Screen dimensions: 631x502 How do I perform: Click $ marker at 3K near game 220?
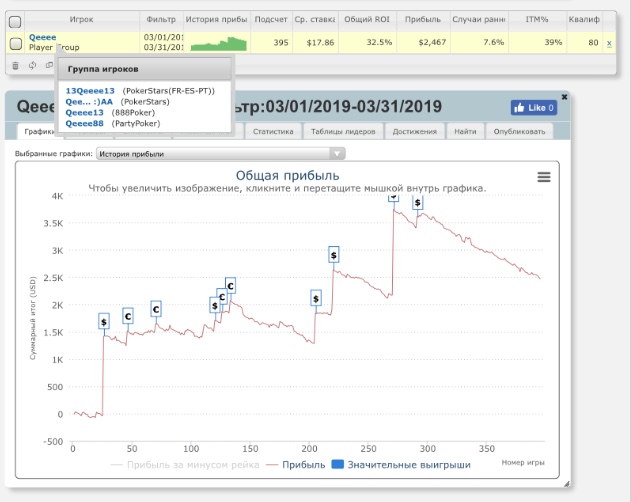point(334,255)
